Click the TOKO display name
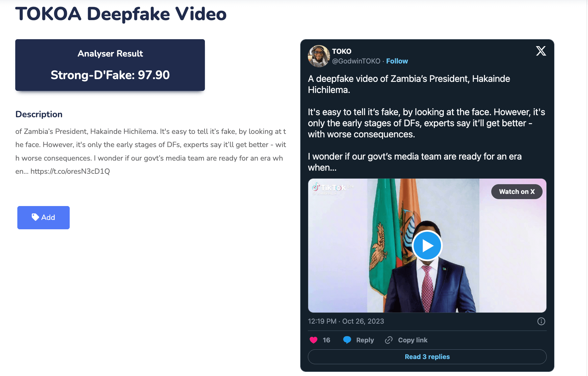Viewport: 588px width, 376px height. (x=342, y=51)
